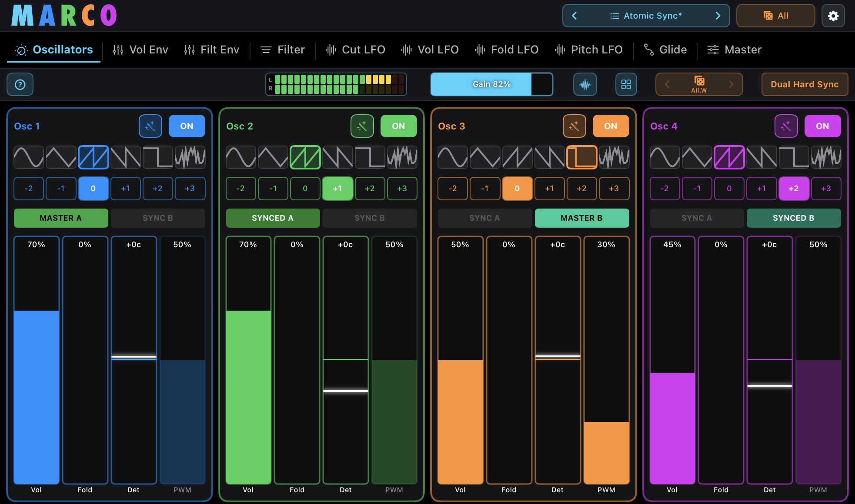Viewport: 855px width, 504px height.
Task: Adjust Osc 1 Vol slider
Action: pos(37,360)
